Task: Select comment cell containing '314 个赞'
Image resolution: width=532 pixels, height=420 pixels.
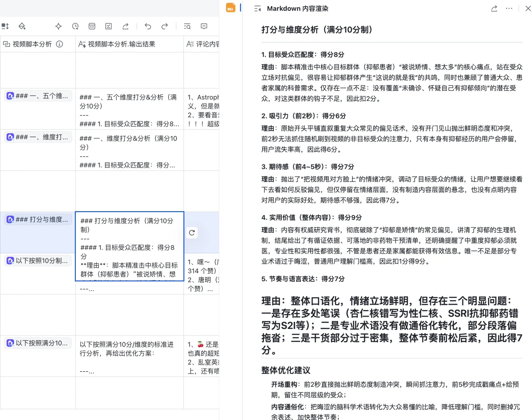Action: [201, 274]
